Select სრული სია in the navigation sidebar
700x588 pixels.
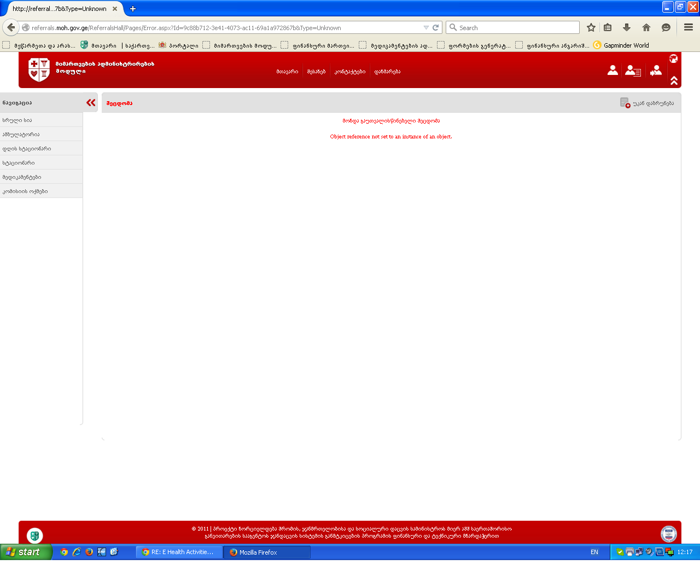(17, 120)
